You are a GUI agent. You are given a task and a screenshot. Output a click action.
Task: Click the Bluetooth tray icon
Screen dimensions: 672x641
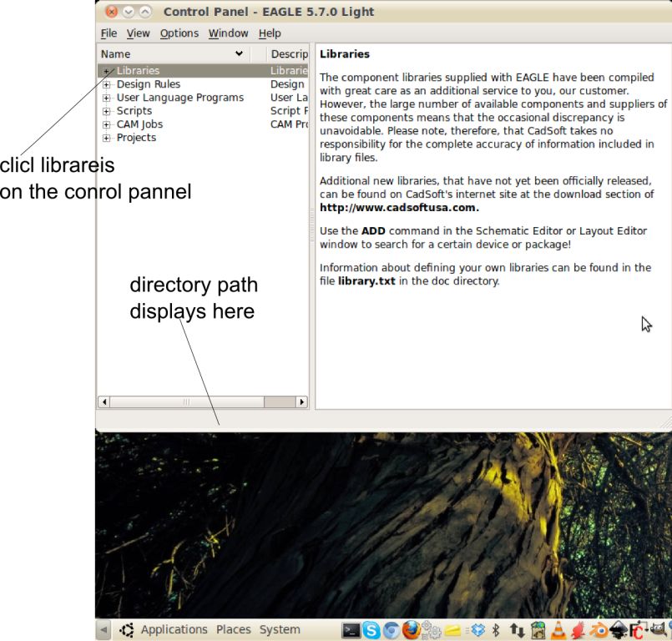495,630
